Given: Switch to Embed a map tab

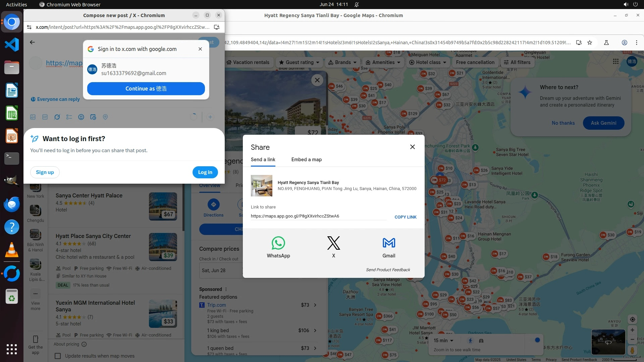Looking at the screenshot, I should tap(306, 160).
